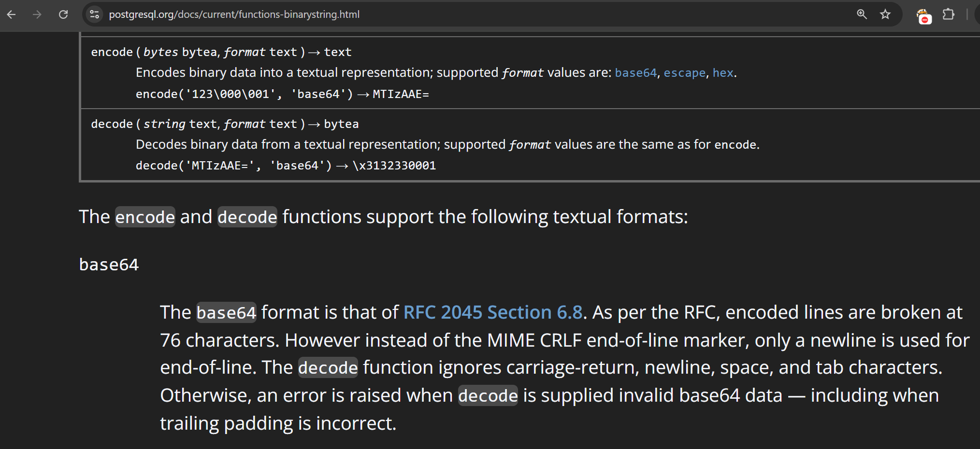This screenshot has height=449, width=980.
Task: Bookmark this page with the star icon
Action: pos(885,14)
